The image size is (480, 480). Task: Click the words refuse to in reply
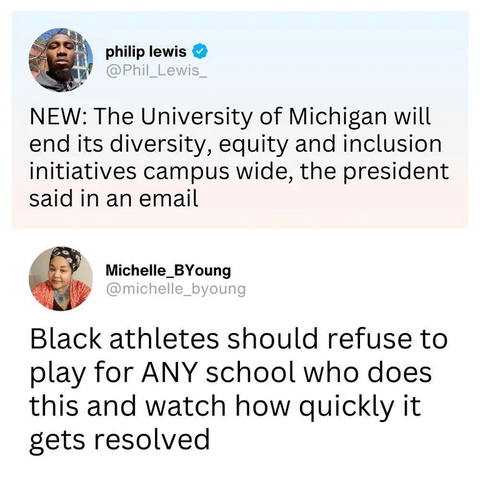[387, 338]
